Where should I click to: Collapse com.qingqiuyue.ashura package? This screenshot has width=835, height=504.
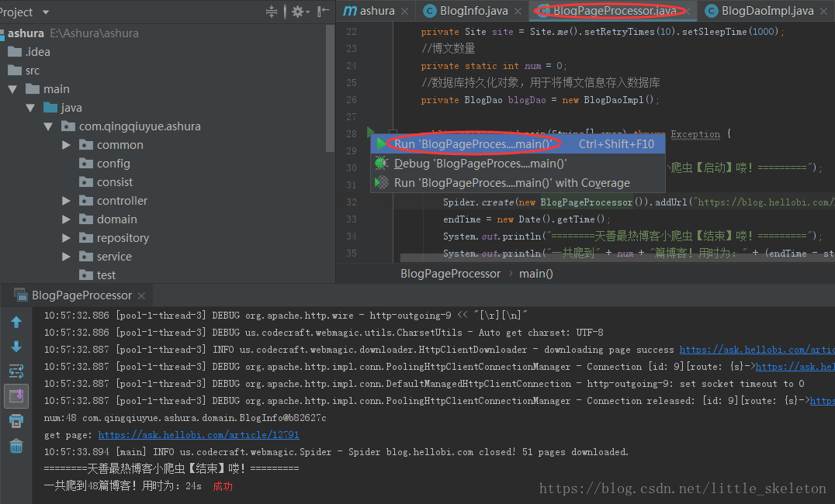(x=48, y=126)
